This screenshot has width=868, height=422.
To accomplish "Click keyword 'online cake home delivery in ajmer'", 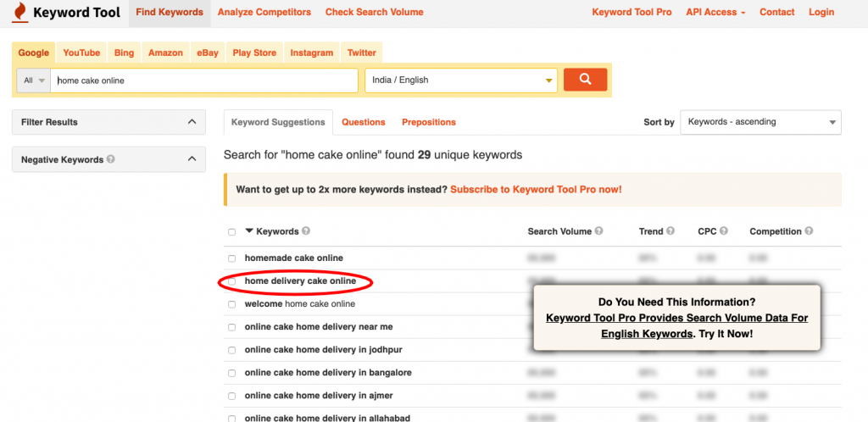I will pos(319,396).
